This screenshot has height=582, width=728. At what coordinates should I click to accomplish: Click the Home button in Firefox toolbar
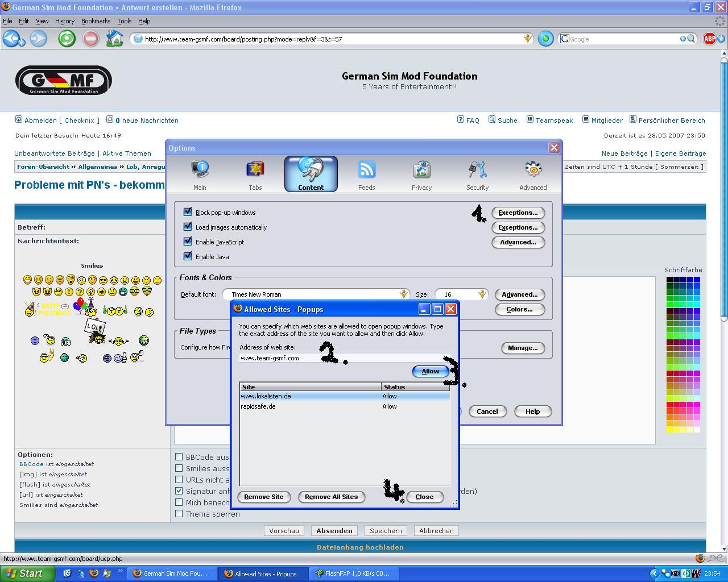click(114, 39)
